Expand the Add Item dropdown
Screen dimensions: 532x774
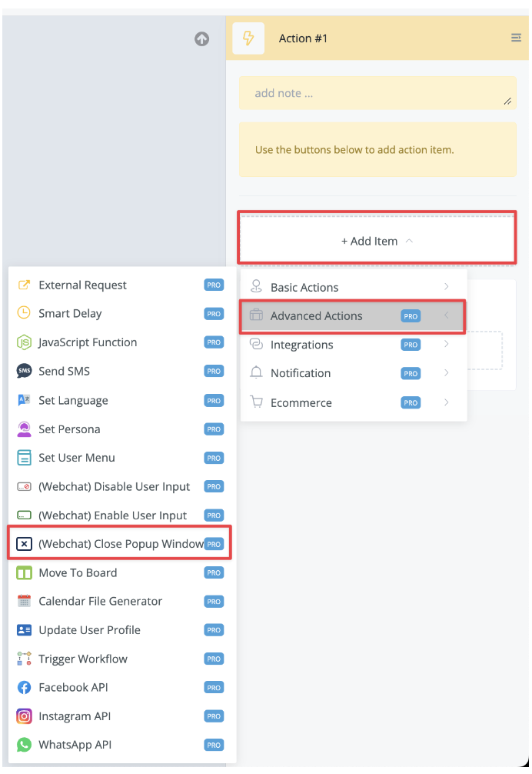click(377, 241)
